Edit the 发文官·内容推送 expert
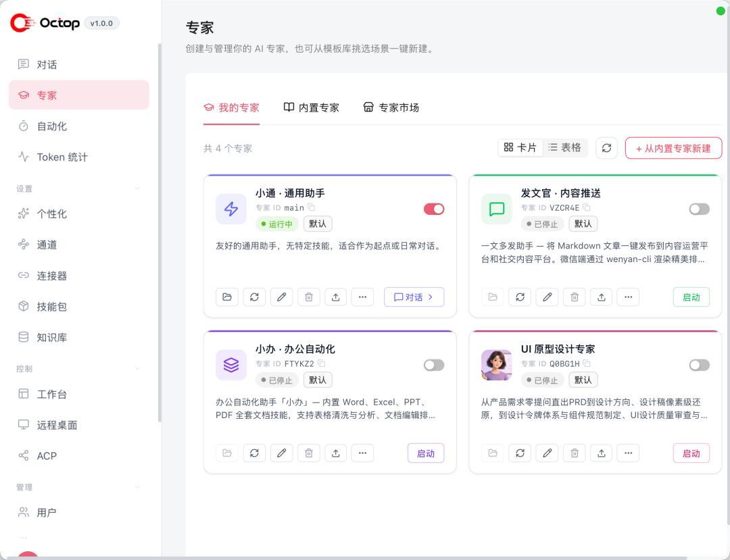This screenshot has width=730, height=560. pos(547,297)
